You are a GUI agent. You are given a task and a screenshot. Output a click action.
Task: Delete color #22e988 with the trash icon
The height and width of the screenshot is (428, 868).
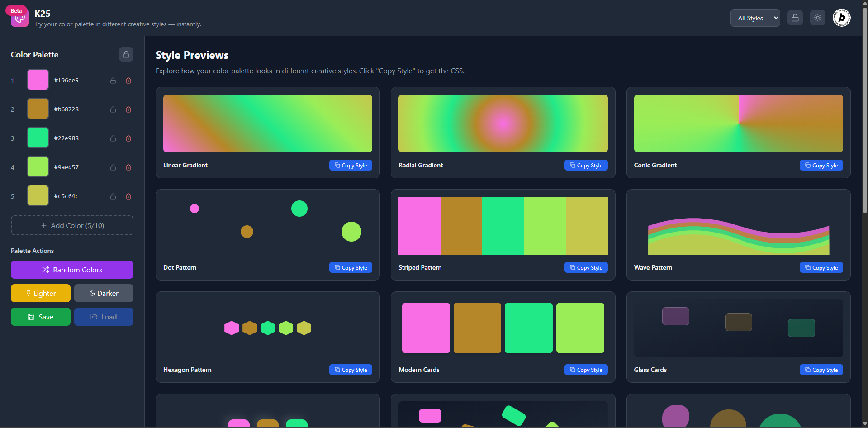pyautogui.click(x=128, y=138)
